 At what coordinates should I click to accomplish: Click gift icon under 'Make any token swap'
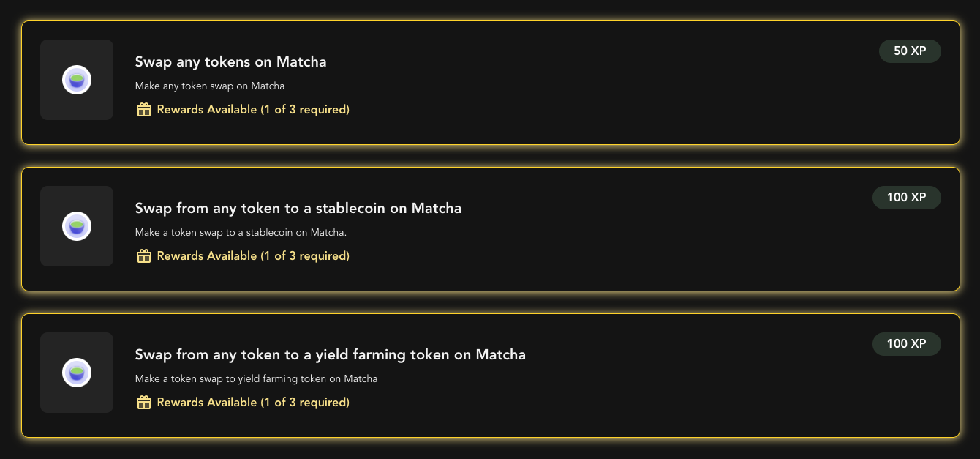point(144,110)
